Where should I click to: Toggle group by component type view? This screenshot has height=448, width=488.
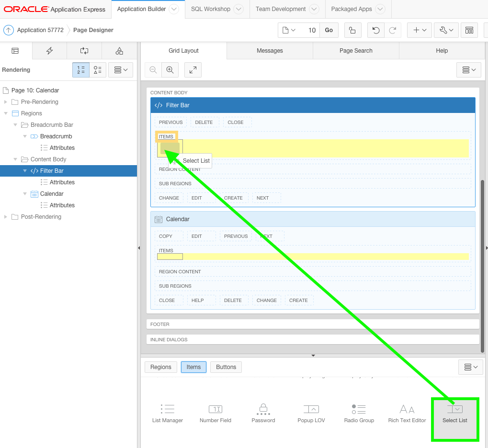pyautogui.click(x=98, y=70)
